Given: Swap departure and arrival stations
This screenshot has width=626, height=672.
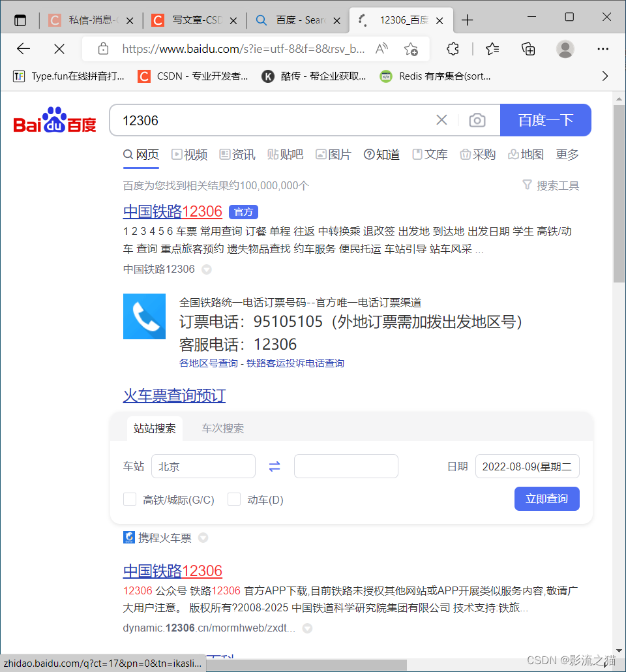Looking at the screenshot, I should click(x=275, y=466).
